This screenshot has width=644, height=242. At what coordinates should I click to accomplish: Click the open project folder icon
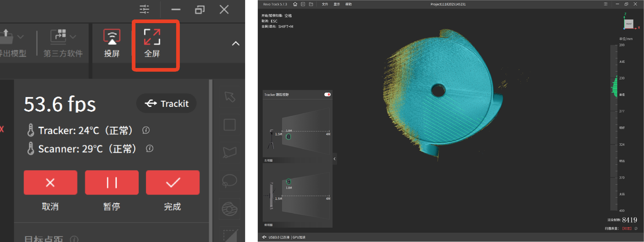tap(311, 4)
